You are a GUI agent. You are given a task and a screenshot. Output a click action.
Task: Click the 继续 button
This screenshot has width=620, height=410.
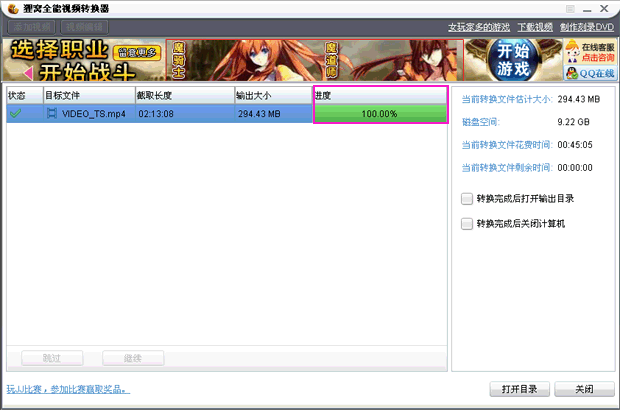coord(133,358)
